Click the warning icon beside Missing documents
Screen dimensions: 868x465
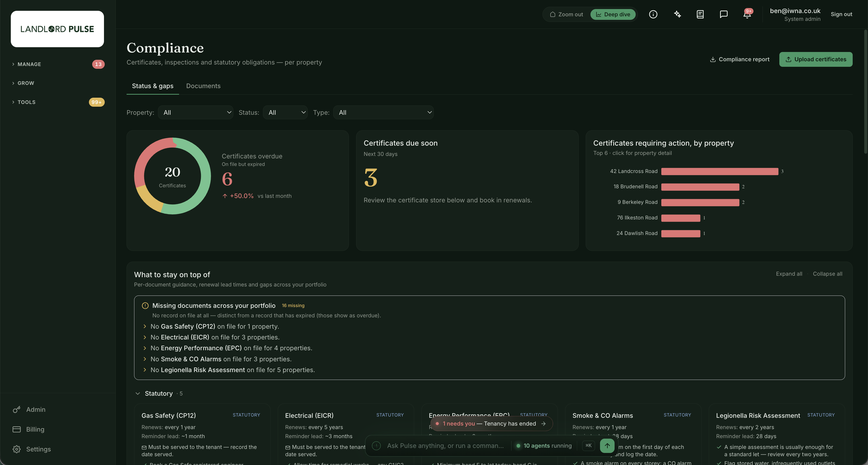tap(145, 306)
